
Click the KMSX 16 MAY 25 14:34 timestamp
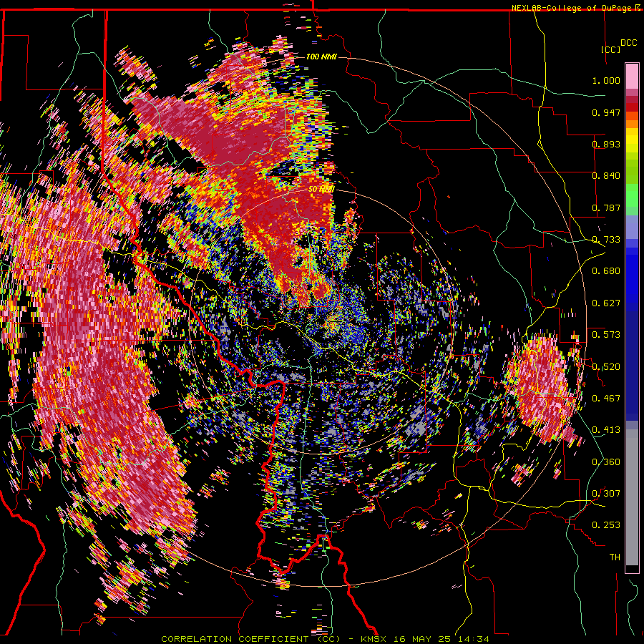click(424, 639)
